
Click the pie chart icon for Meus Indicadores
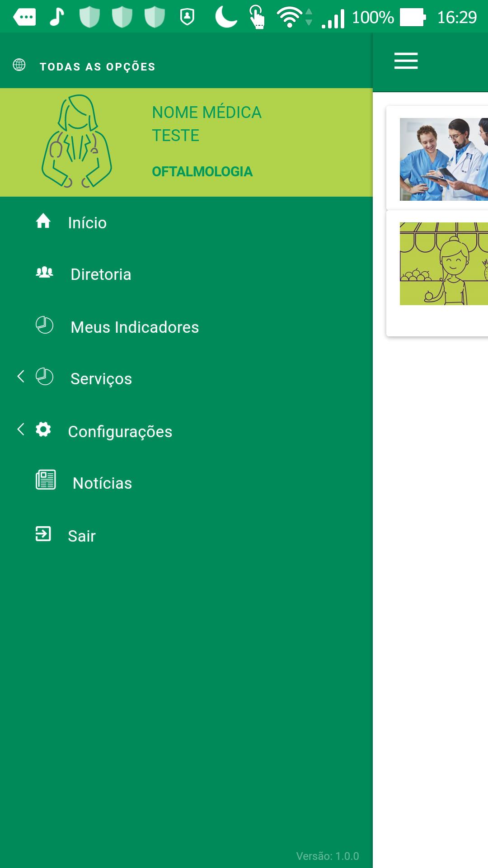click(x=44, y=325)
